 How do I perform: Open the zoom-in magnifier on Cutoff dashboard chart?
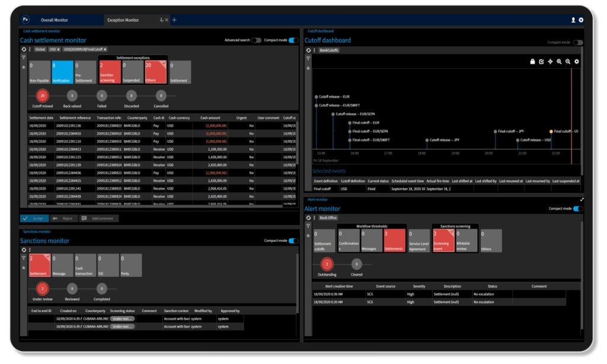click(560, 62)
